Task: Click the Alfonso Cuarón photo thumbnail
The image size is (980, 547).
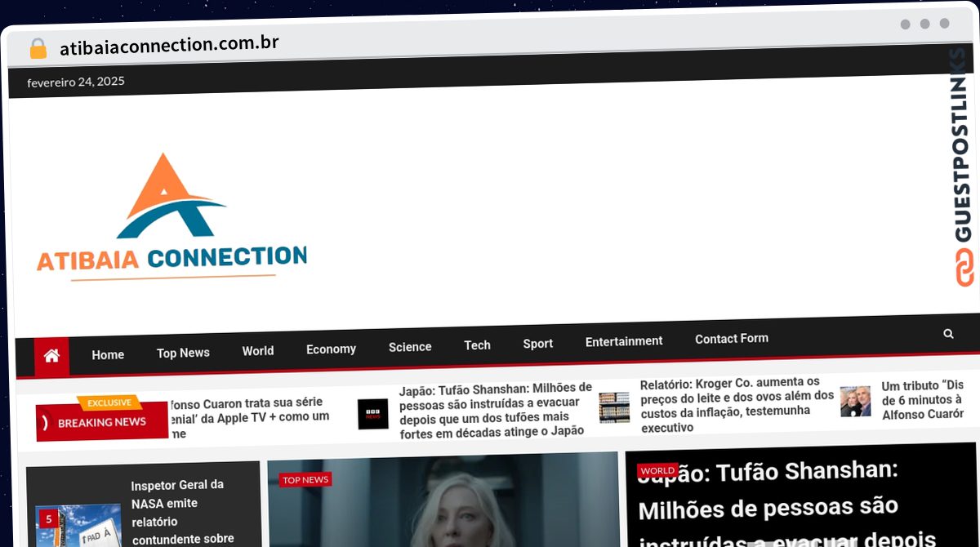Action: (x=855, y=401)
